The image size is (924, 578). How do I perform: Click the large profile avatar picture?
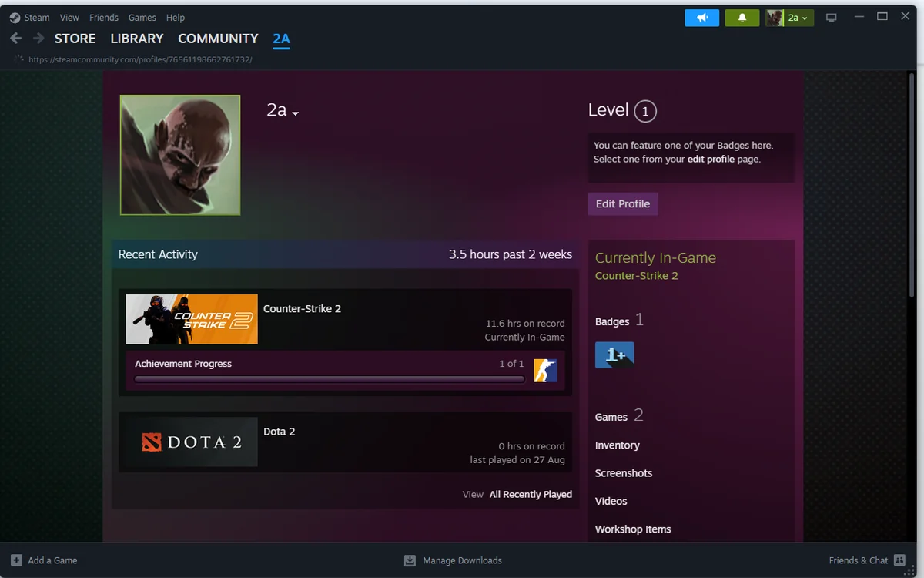tap(180, 155)
